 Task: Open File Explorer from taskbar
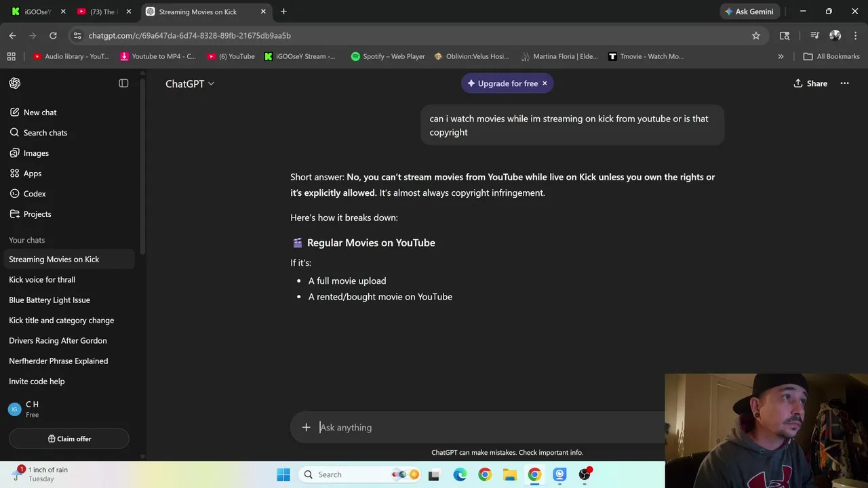coord(510,474)
